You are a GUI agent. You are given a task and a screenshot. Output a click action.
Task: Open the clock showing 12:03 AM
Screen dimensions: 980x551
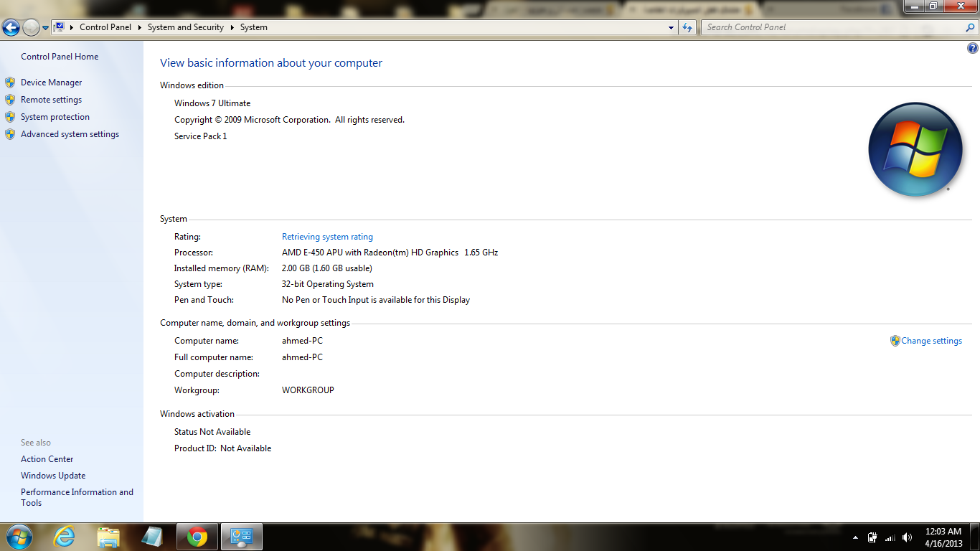[943, 537]
